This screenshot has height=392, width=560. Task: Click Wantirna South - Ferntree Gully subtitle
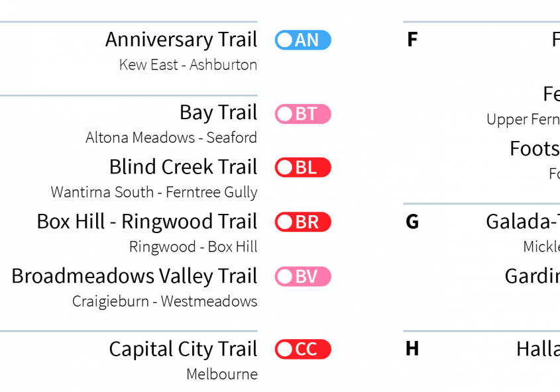tap(154, 192)
